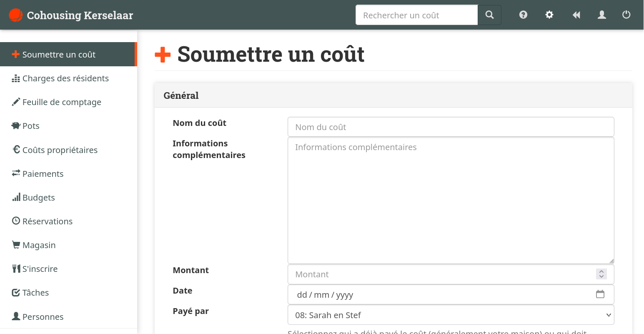
Task: Open the Pots section
Action: (x=31, y=126)
